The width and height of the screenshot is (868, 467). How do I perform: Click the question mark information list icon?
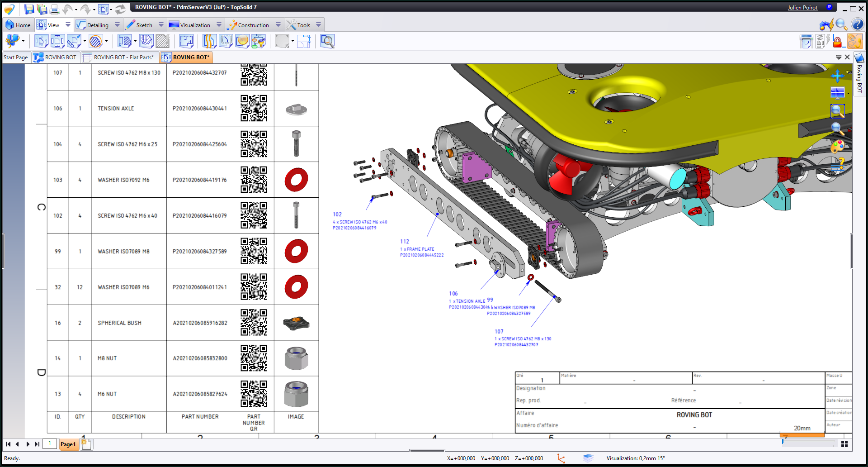(x=837, y=163)
